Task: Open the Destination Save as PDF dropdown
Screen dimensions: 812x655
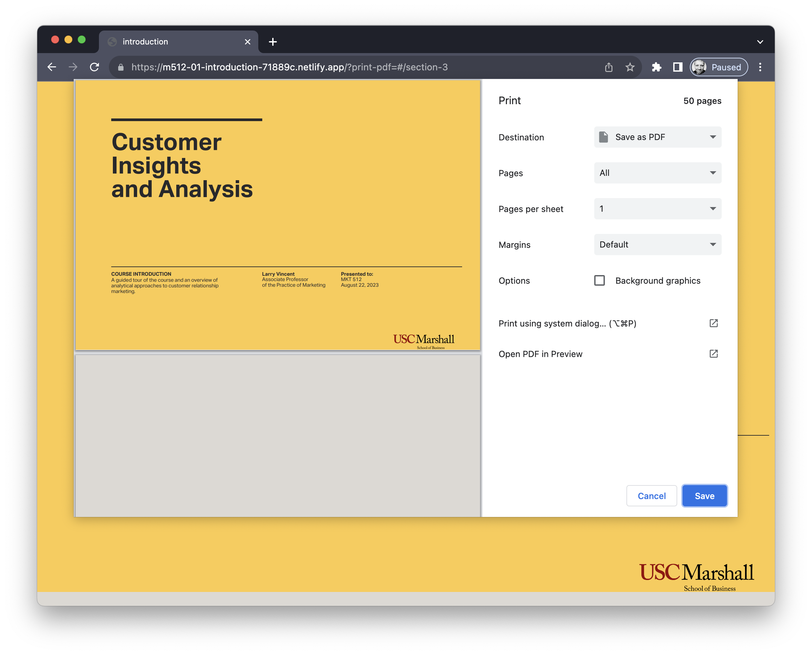Action: (657, 137)
